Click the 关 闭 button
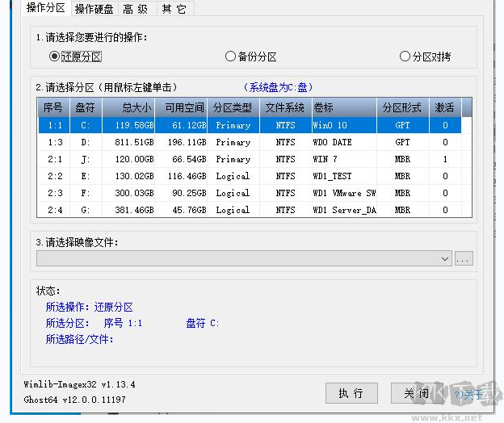Screen dimensions: 504x423 point(417,393)
